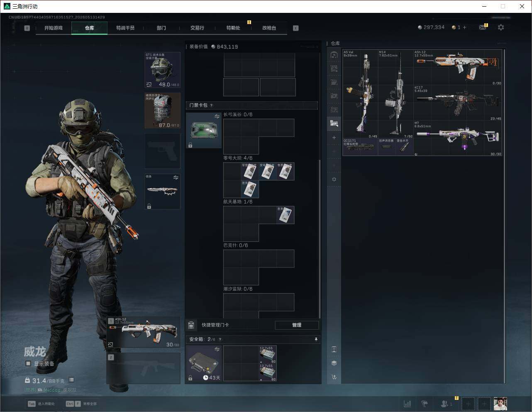This screenshot has width=532, height=412.
Task: Click the pin icon on safe box header
Action: (316, 339)
